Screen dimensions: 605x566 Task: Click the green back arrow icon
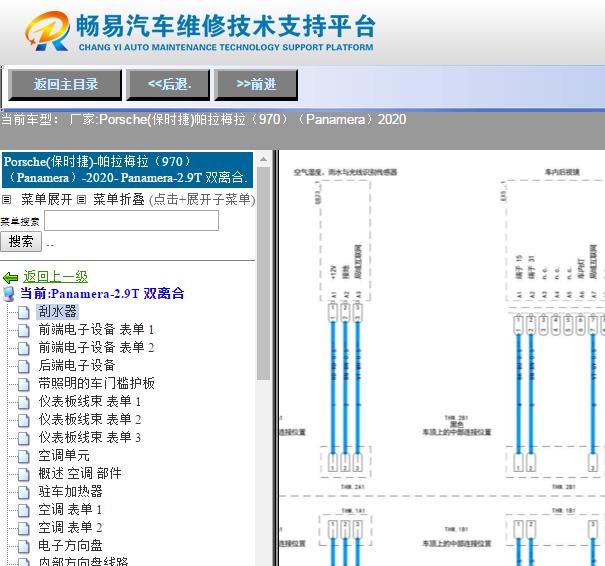(10, 277)
